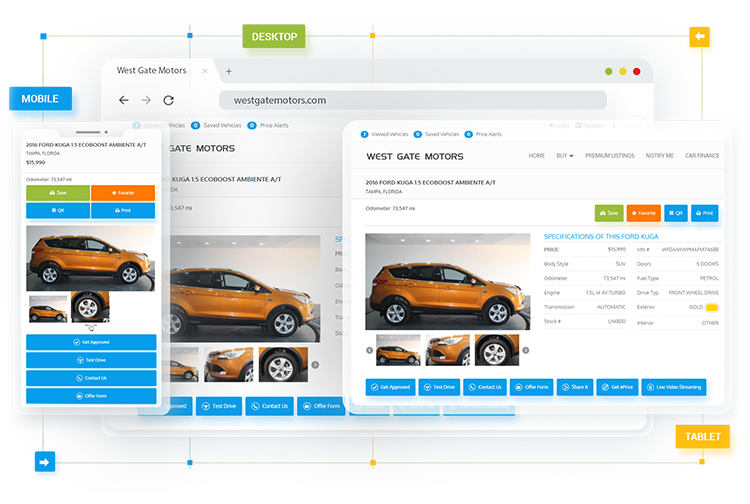
Task: Click Test Drive button in desktop view
Action: [x=219, y=406]
